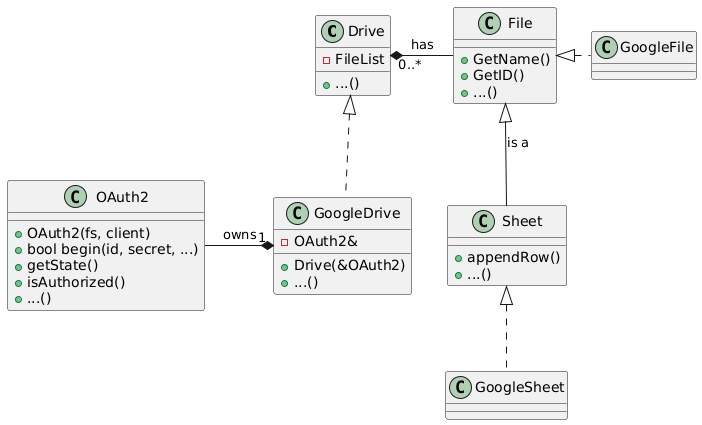
Task: Click the red square beside OAuth2&
Action: point(284,241)
